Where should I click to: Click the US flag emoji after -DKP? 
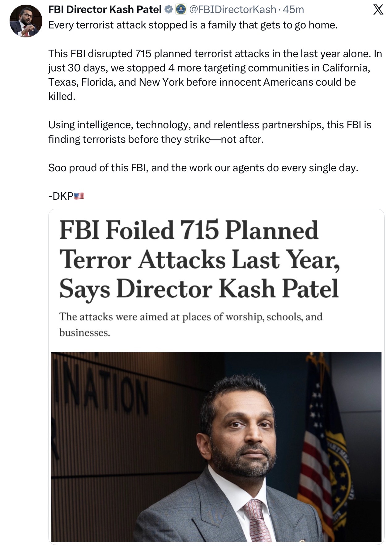[x=79, y=196]
